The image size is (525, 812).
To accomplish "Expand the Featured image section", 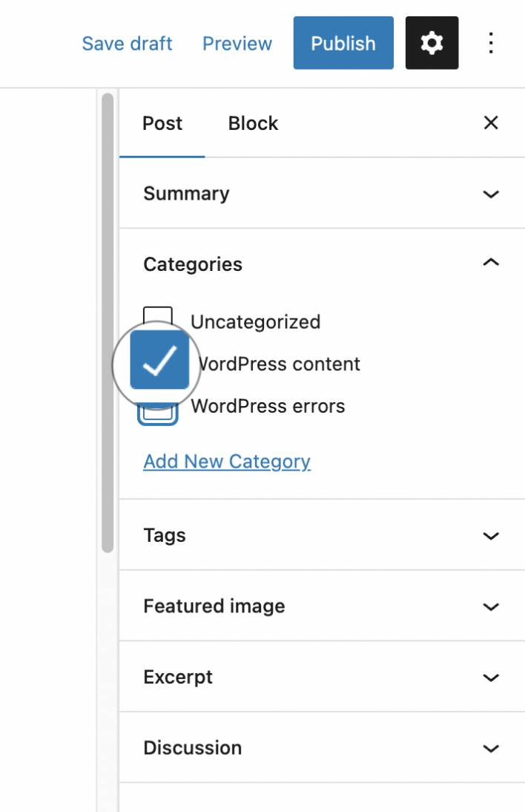I will coord(322,606).
